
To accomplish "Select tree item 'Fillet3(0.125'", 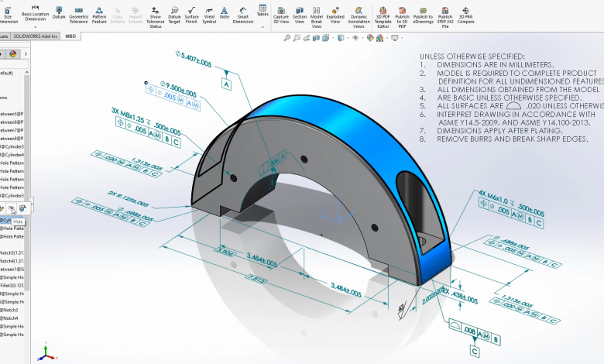I will coord(12,286).
